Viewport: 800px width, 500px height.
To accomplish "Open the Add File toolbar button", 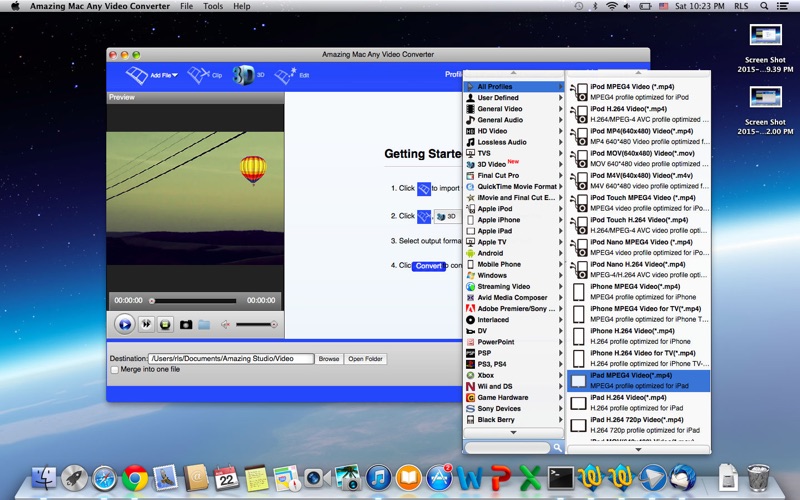I will click(152, 75).
